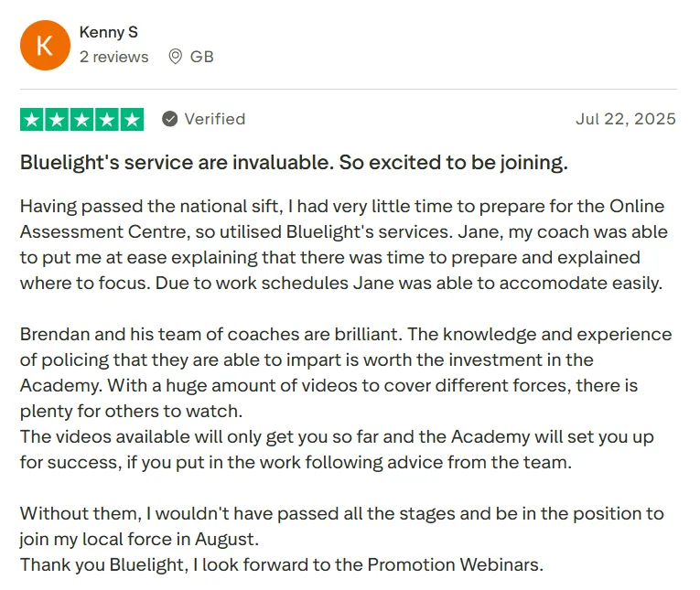Click the Jul 22, 2025 review date

tap(626, 119)
